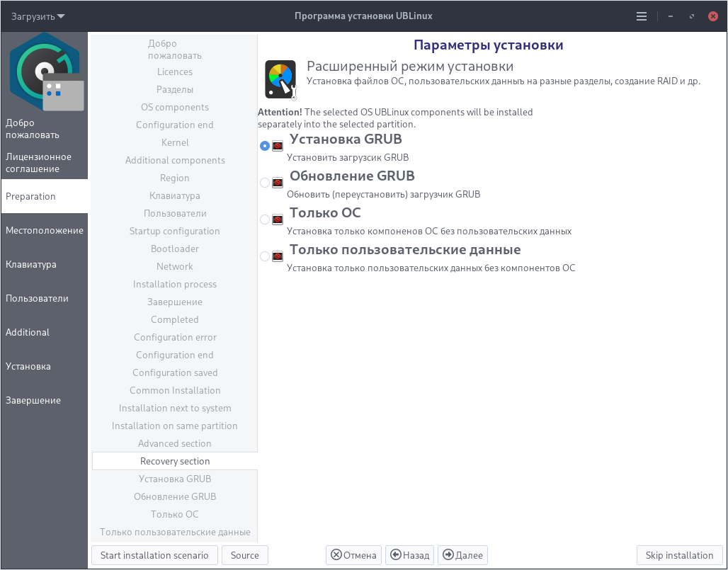Select Обновление GRUB in the page list
The height and width of the screenshot is (570, 728).
click(175, 496)
